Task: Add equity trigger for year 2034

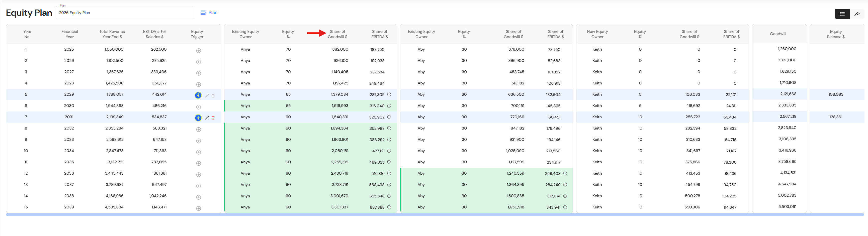Action: [199, 152]
